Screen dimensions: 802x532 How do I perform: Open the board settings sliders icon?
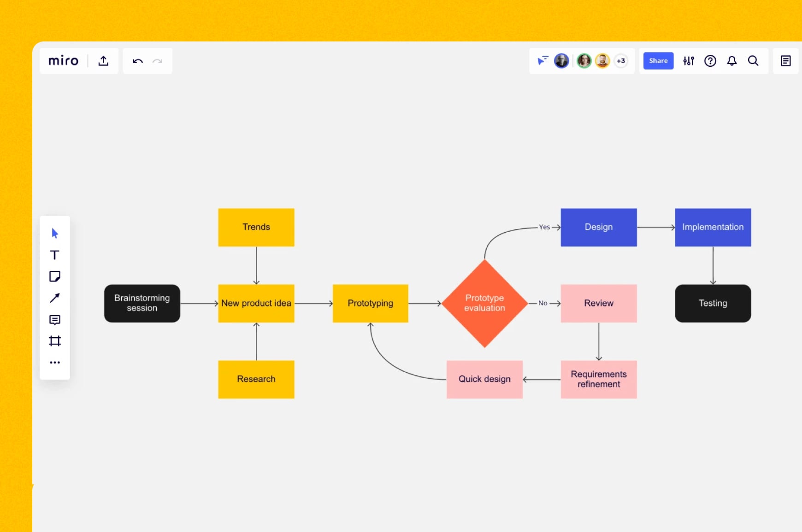(x=689, y=61)
